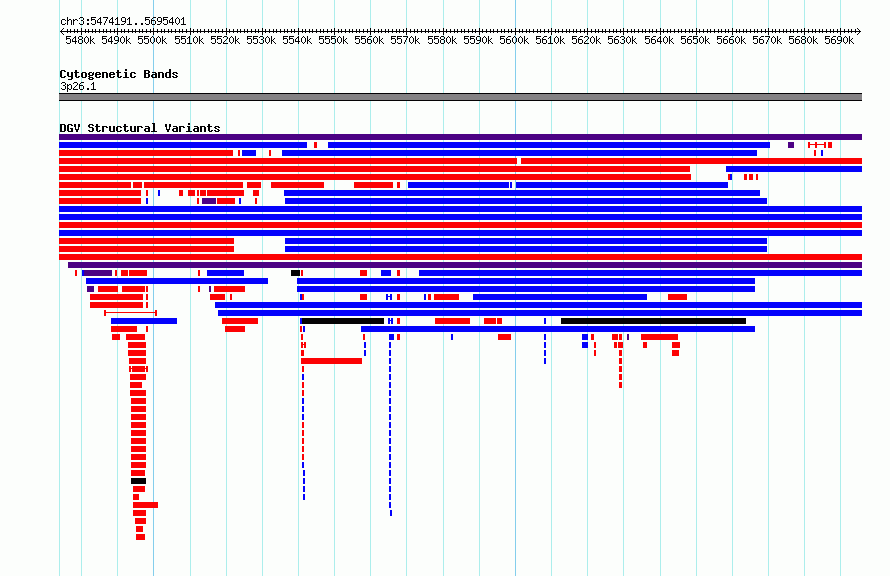Screen dimensions: 890x576
Task: Click the 5580k ruler label
Action: [442, 40]
